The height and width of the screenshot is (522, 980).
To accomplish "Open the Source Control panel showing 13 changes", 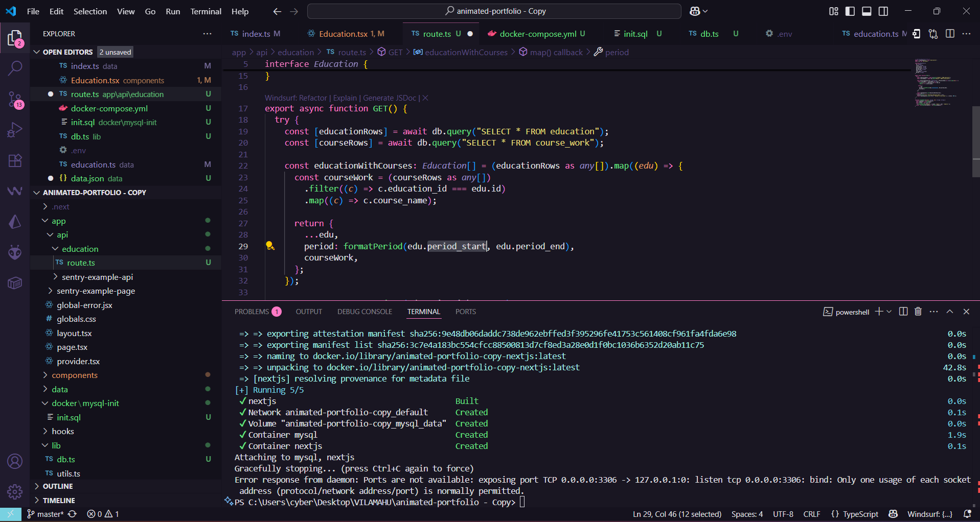I will [x=15, y=100].
